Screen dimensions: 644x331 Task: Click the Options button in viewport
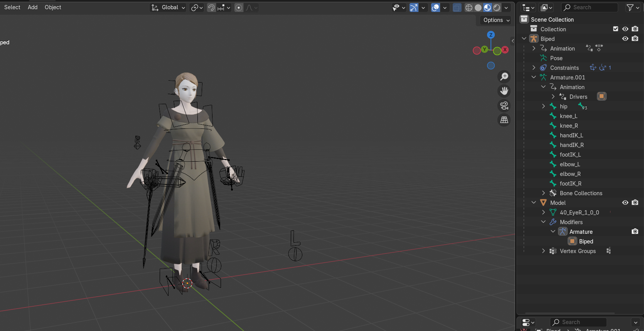496,20
